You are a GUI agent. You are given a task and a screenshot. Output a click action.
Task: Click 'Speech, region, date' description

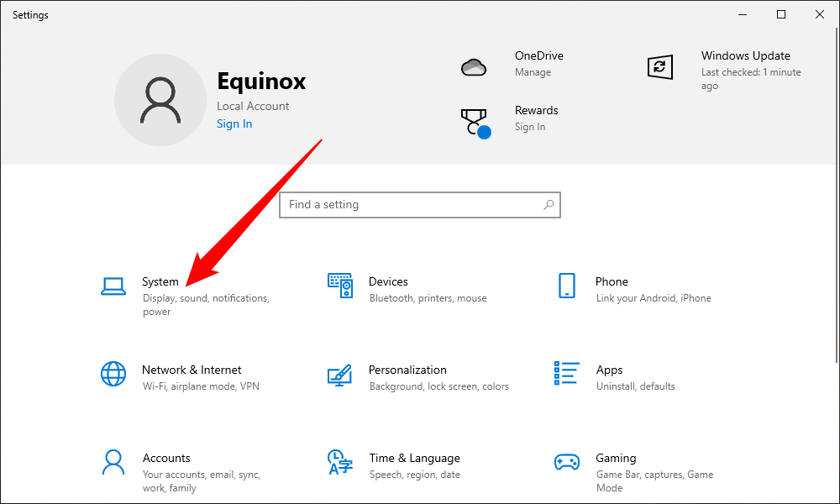[415, 475]
